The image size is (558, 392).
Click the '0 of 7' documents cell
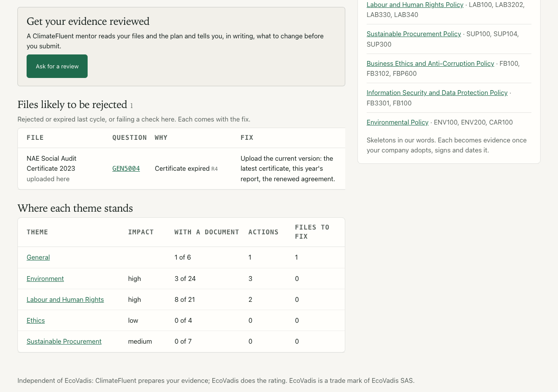(x=183, y=341)
